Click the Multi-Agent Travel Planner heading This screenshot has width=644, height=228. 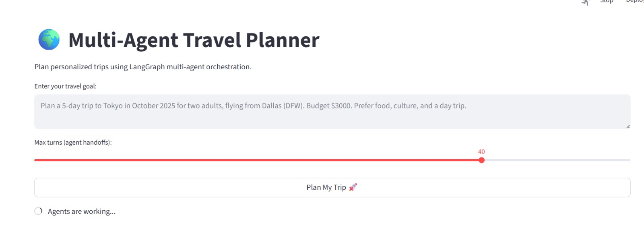click(194, 40)
